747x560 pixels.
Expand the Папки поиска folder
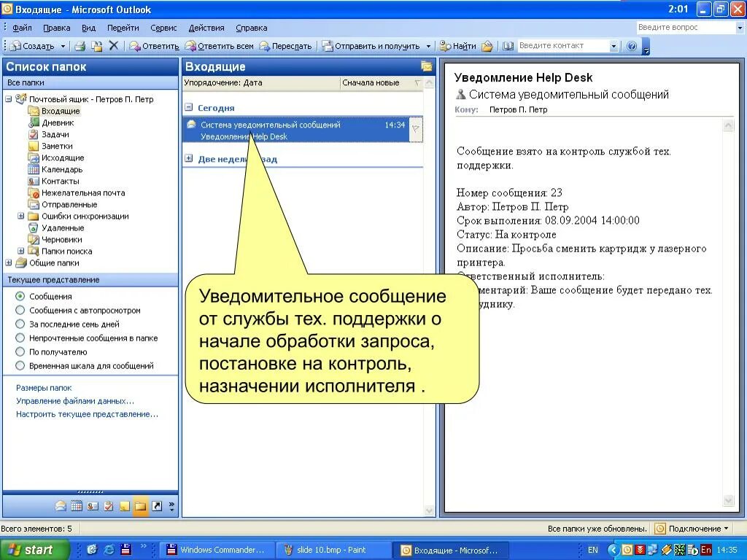(20, 251)
